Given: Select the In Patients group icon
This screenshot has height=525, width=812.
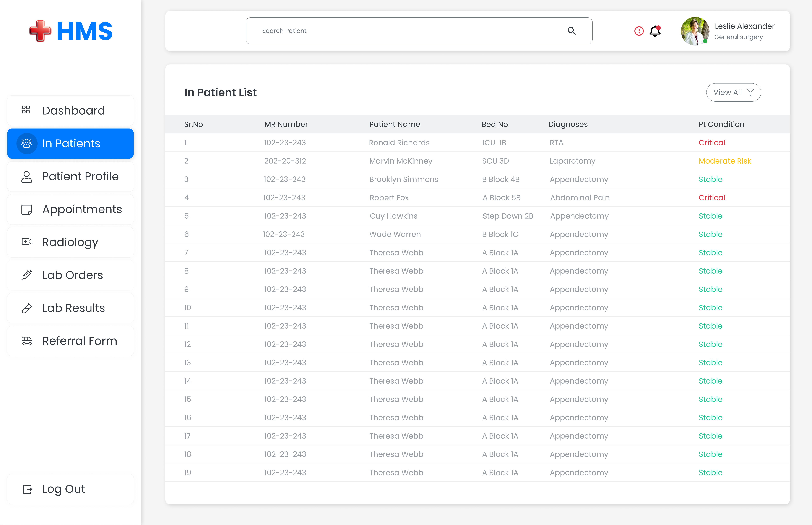Looking at the screenshot, I should click(27, 144).
